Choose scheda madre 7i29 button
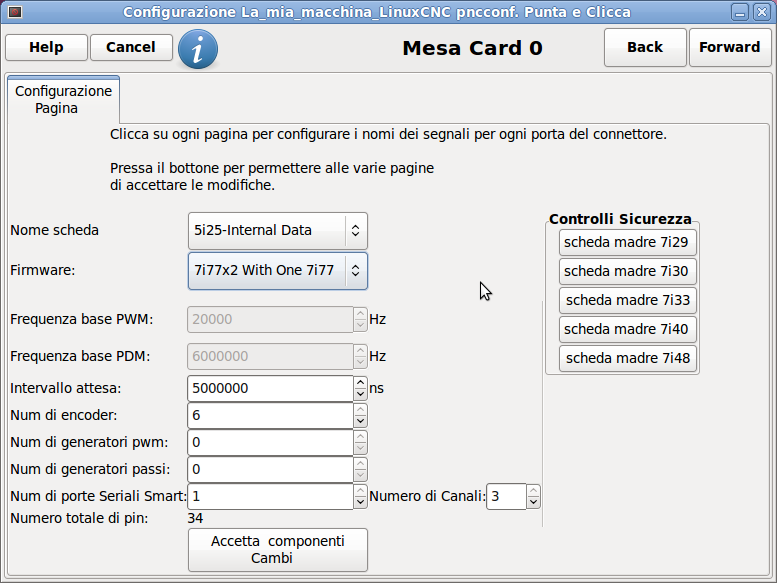777x583 pixels. 627,243
